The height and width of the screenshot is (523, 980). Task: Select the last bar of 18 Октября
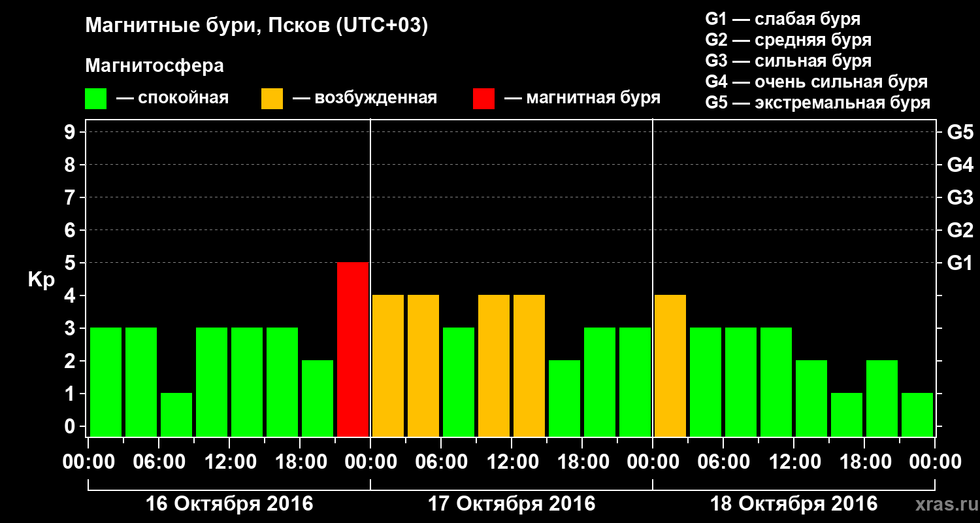click(x=917, y=414)
